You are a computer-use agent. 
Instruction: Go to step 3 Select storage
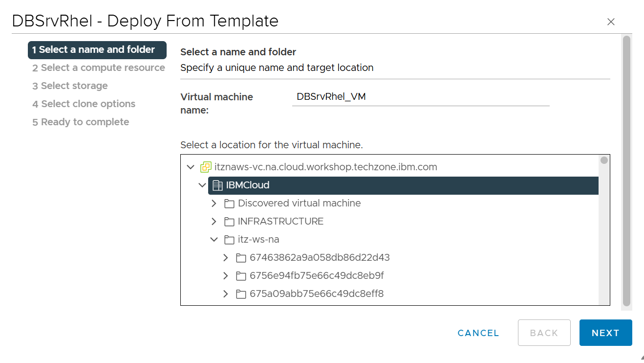point(70,86)
